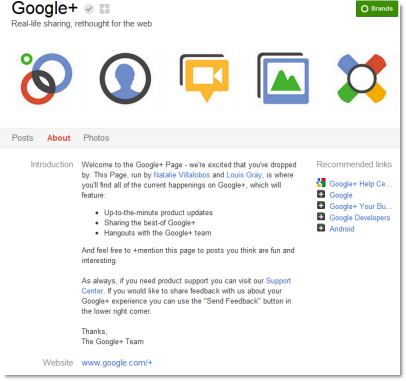This screenshot has height=381, width=406.
Task: Open the Google+ Your Bu... recommended link
Action: [361, 206]
